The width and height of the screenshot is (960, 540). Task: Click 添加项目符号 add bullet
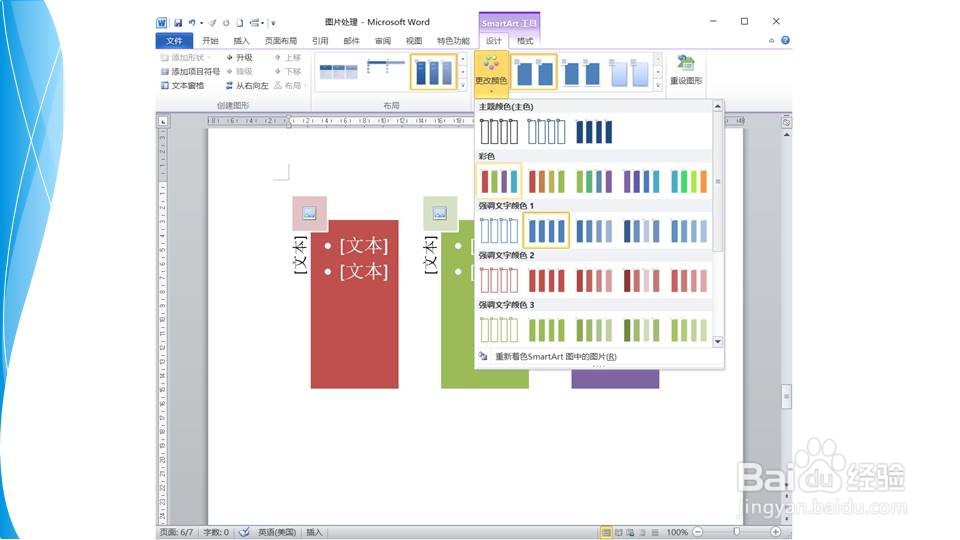click(190, 72)
